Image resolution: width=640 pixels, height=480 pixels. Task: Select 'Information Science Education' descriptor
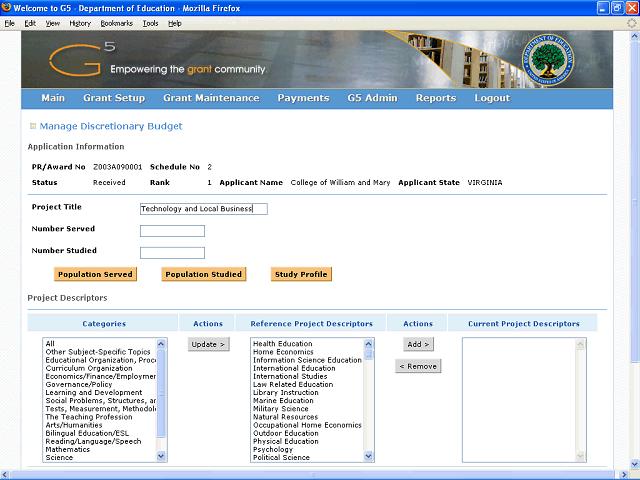point(307,360)
